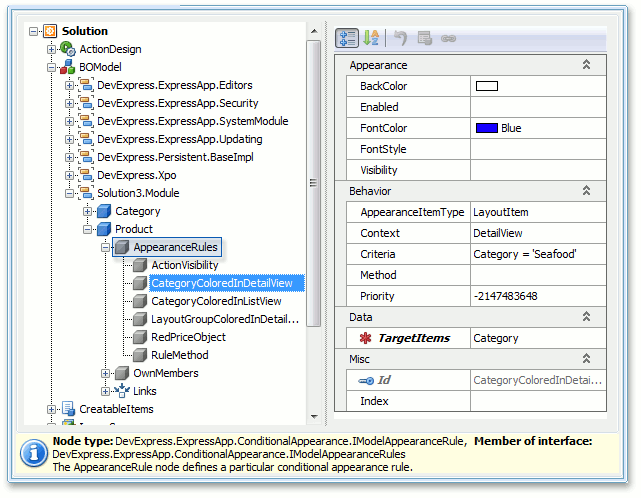
Task: Click the Solution root node icon
Action: pyautogui.click(x=50, y=31)
